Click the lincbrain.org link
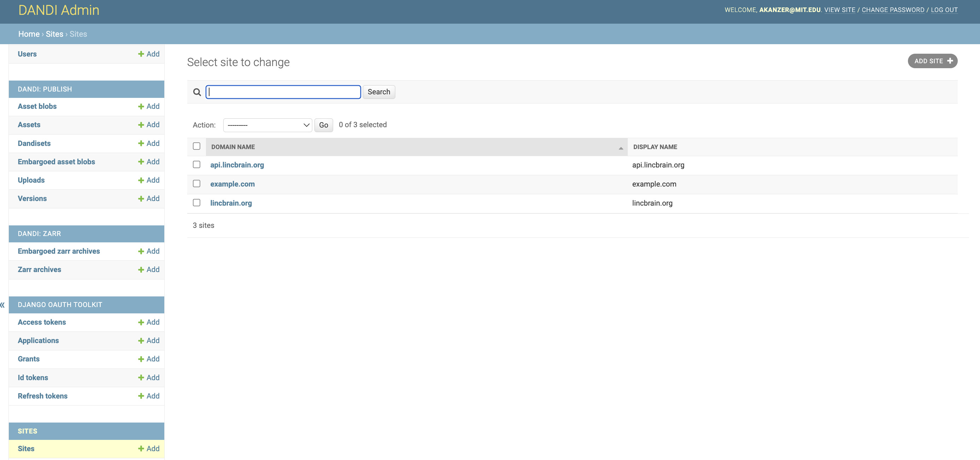 (231, 202)
